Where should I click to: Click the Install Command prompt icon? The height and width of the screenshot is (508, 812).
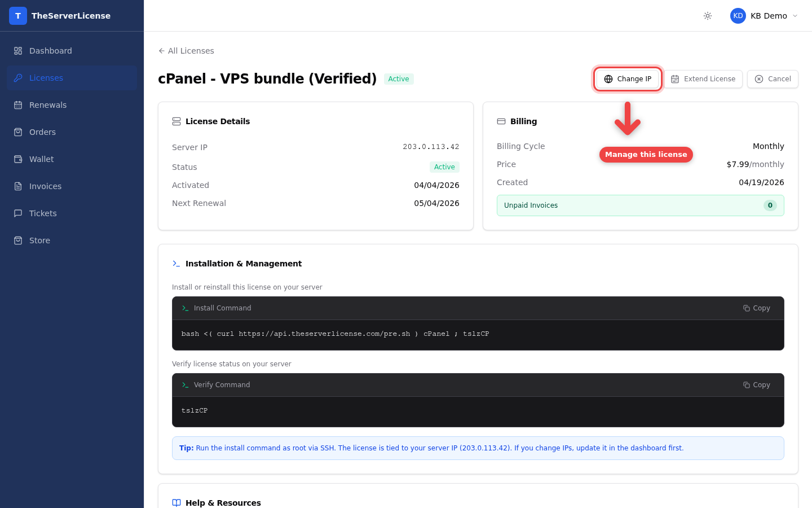tap(186, 308)
